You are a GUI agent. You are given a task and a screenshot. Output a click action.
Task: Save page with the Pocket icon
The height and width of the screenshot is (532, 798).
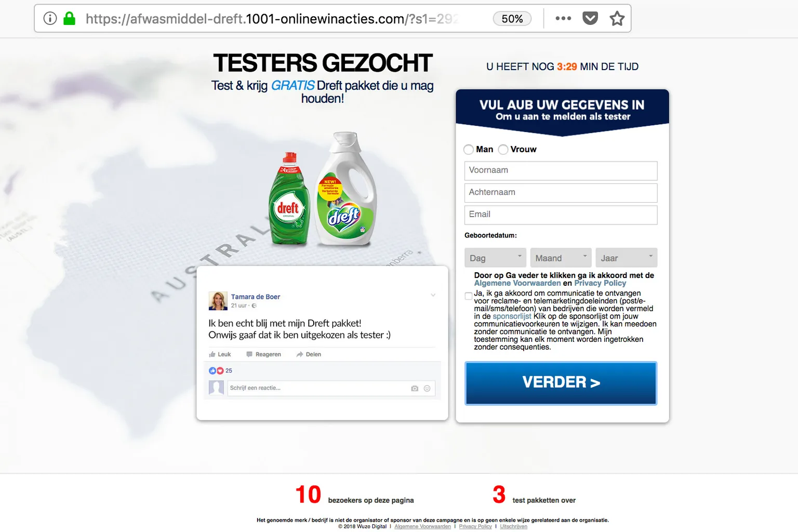tap(590, 19)
